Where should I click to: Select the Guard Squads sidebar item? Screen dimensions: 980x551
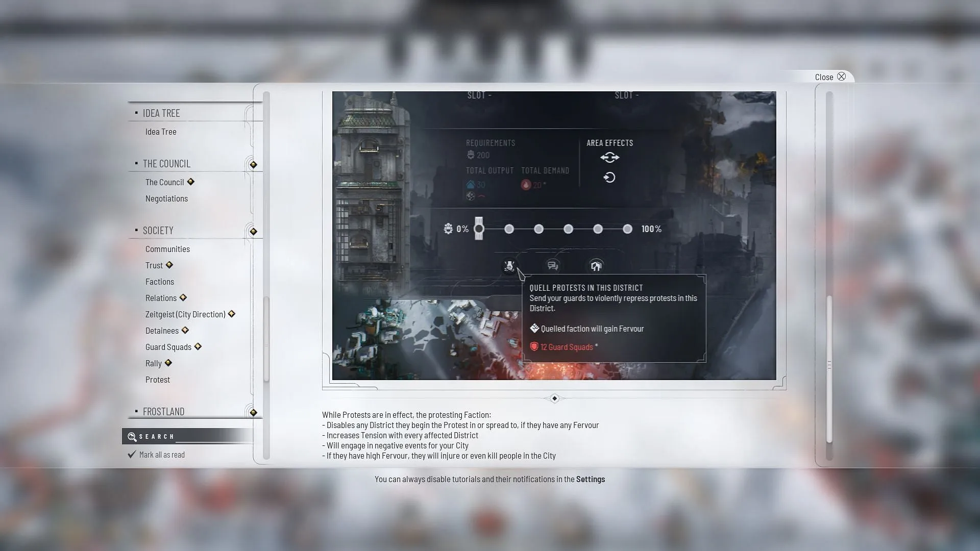(168, 346)
